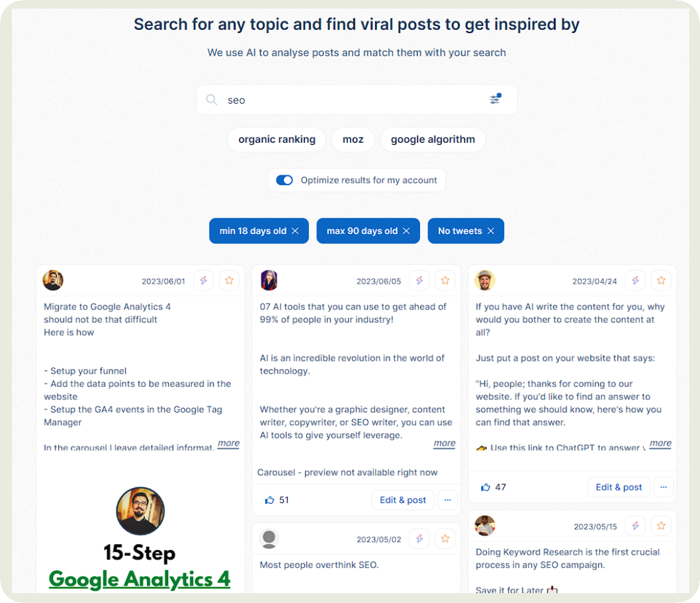Viewport: 700px width, 603px height.
Task: Disable 'Optimize results for my account'
Action: [284, 180]
